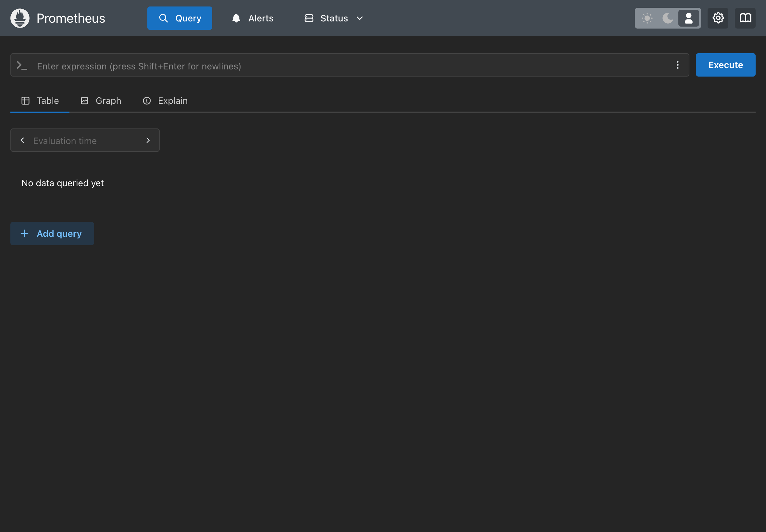The image size is (766, 532).
Task: Switch to the Explain tab
Action: (172, 100)
